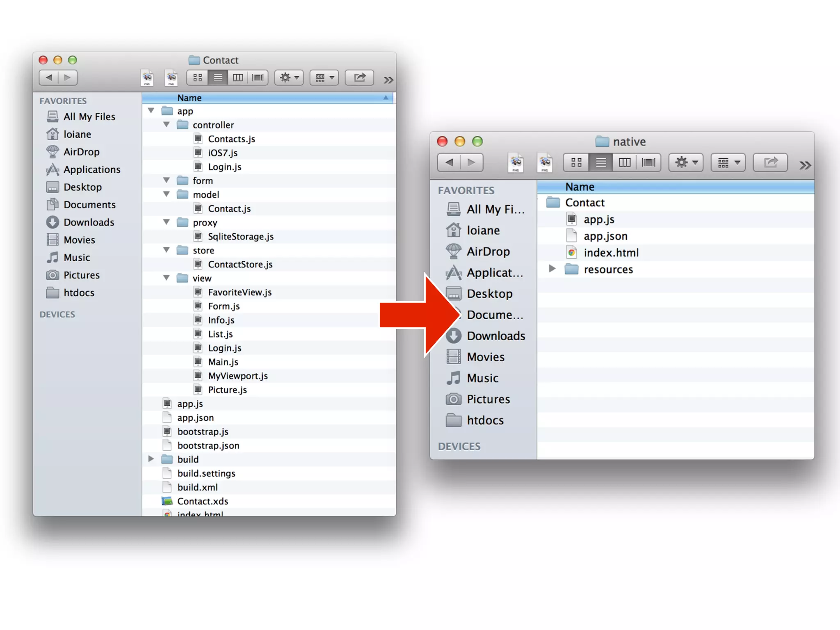Switch Contact window to icon view
Image resolution: width=840 pixels, height=630 pixels.
pos(197,78)
